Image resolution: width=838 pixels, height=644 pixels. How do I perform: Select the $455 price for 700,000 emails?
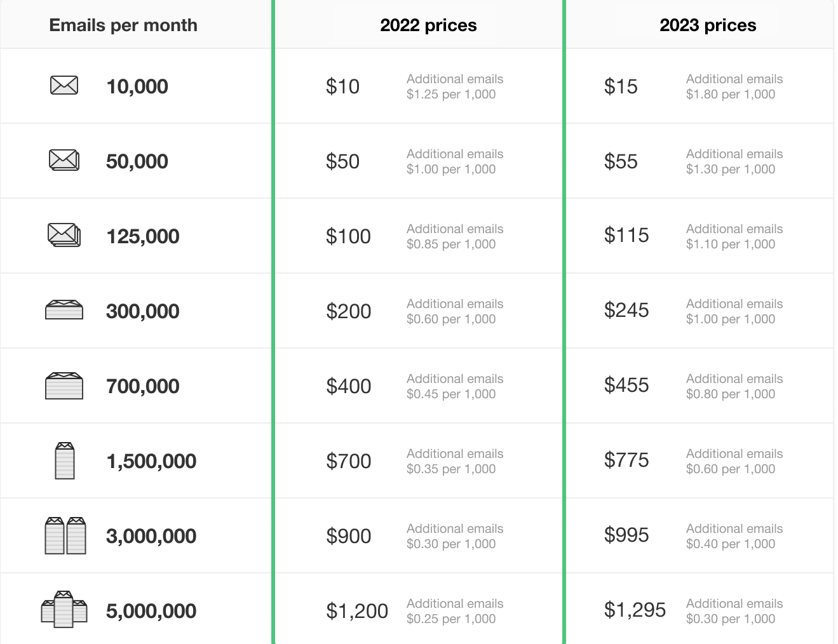[x=626, y=385]
